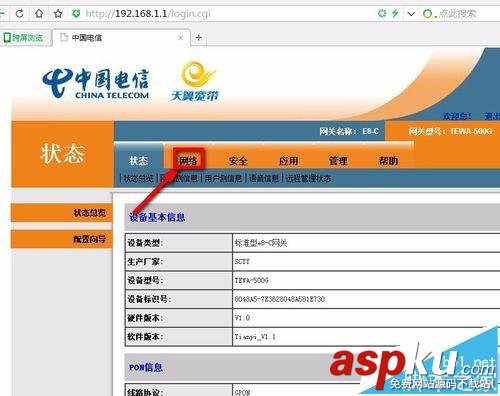
Task: Close the 中国电信 browser tab
Action: click(180, 38)
